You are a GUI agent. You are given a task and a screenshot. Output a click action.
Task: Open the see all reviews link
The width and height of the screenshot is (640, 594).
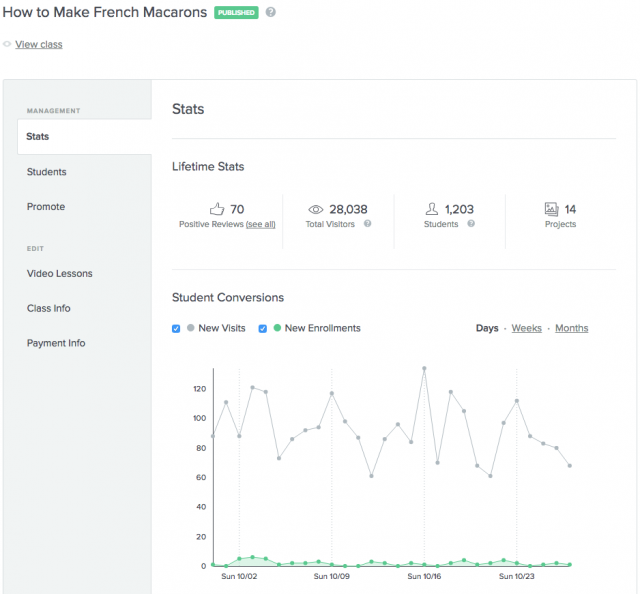click(x=260, y=224)
